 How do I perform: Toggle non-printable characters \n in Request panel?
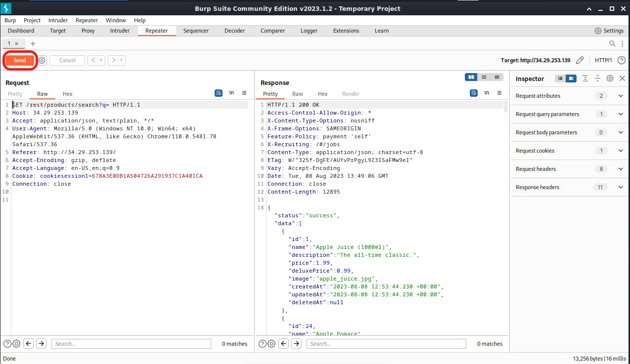point(231,93)
